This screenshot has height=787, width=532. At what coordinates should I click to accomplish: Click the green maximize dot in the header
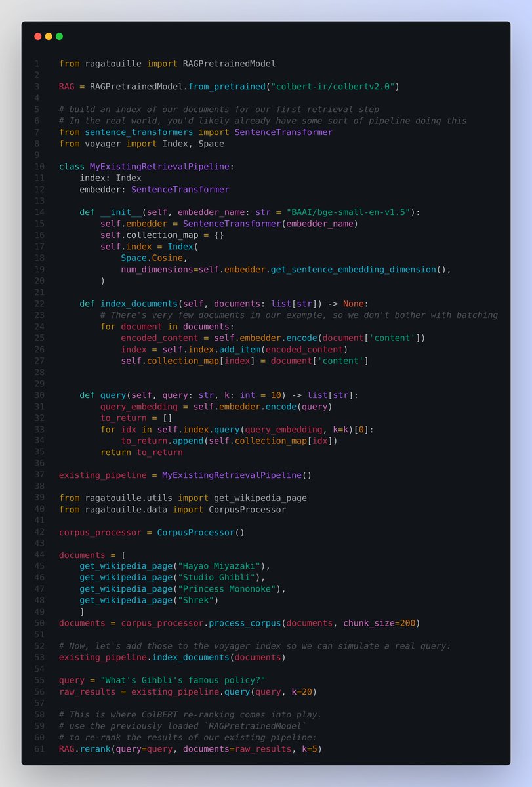[59, 37]
